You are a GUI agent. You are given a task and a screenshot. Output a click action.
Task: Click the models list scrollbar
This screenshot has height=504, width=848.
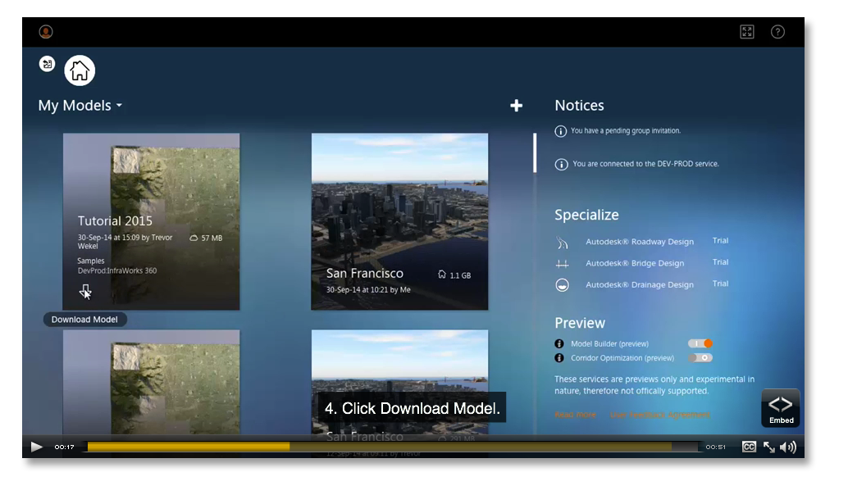click(535, 153)
